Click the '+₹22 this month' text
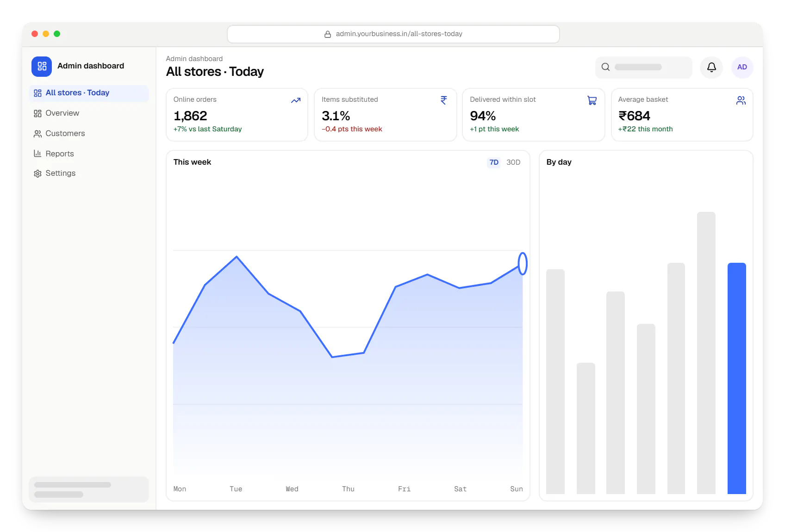 (x=645, y=129)
